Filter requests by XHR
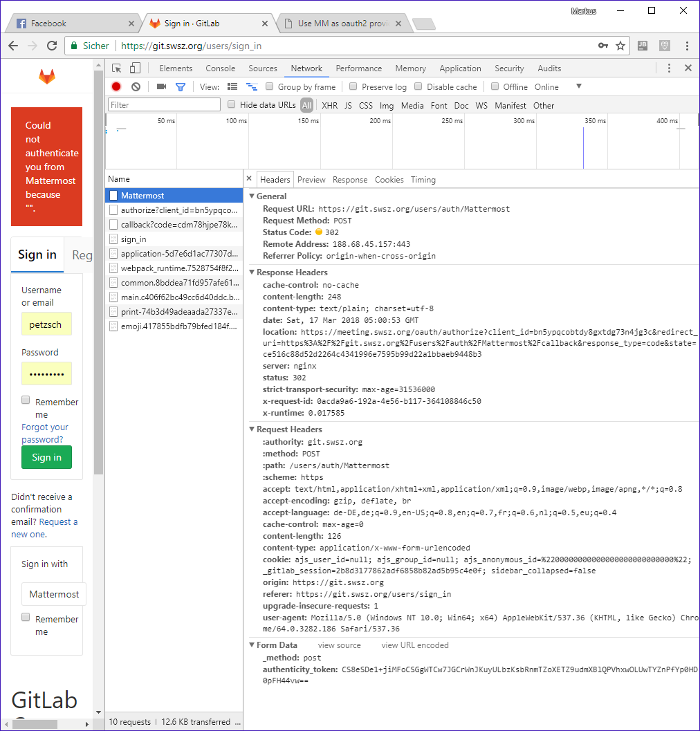The width and height of the screenshot is (700, 731). pos(330,105)
